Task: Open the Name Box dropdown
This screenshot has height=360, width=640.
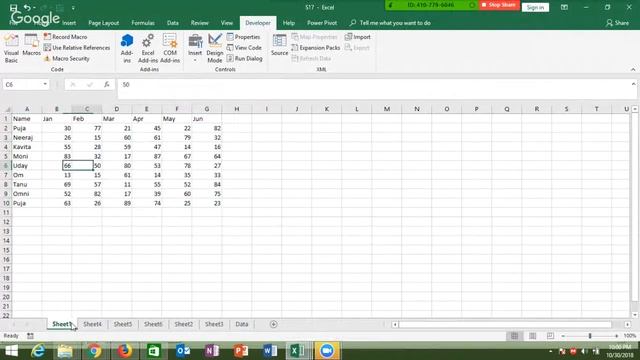Action: [45, 84]
